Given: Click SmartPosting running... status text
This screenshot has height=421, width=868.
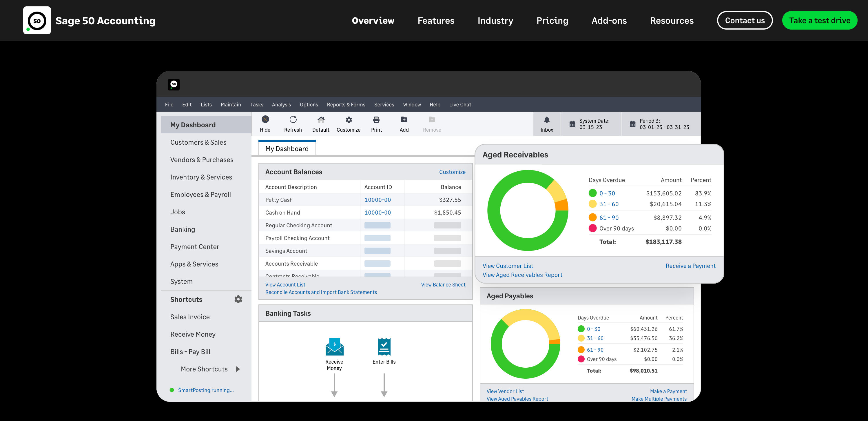Looking at the screenshot, I should coord(205,390).
